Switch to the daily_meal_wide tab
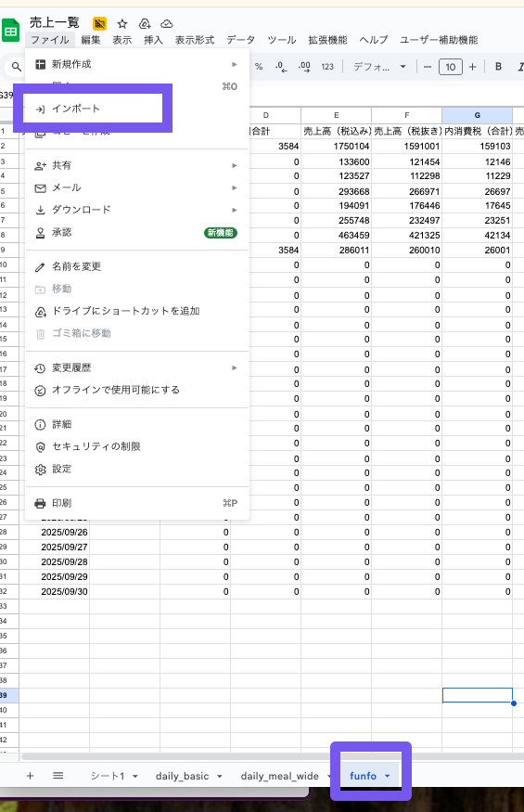Screen dimensions: 524x812 click(x=279, y=776)
